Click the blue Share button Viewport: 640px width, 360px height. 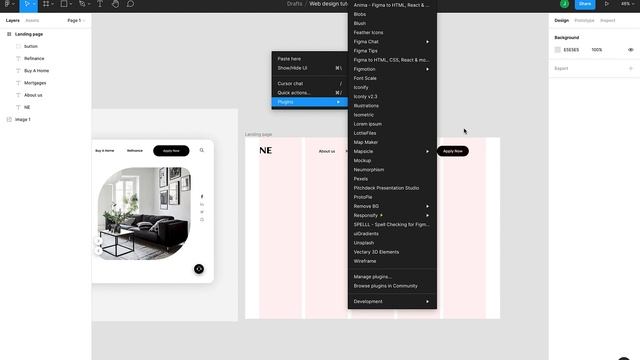(585, 4)
